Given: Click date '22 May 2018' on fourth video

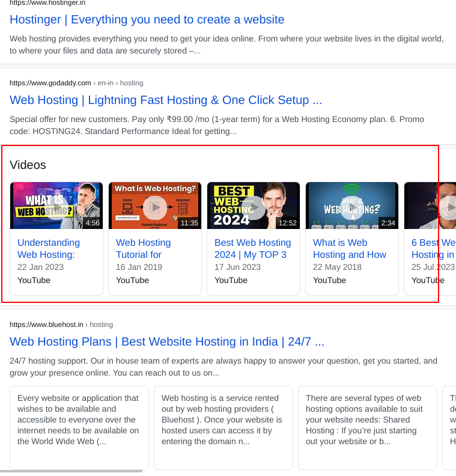Looking at the screenshot, I should pos(338,267).
